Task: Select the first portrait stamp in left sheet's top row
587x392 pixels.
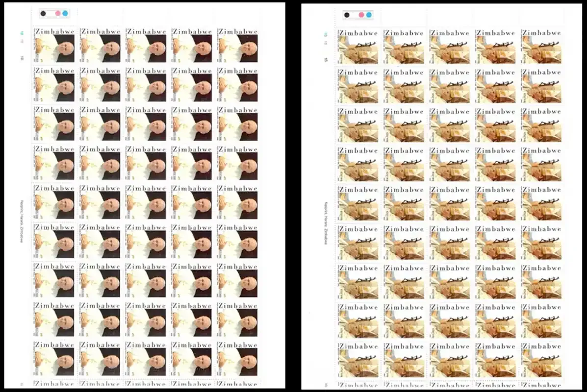Action: click(54, 45)
